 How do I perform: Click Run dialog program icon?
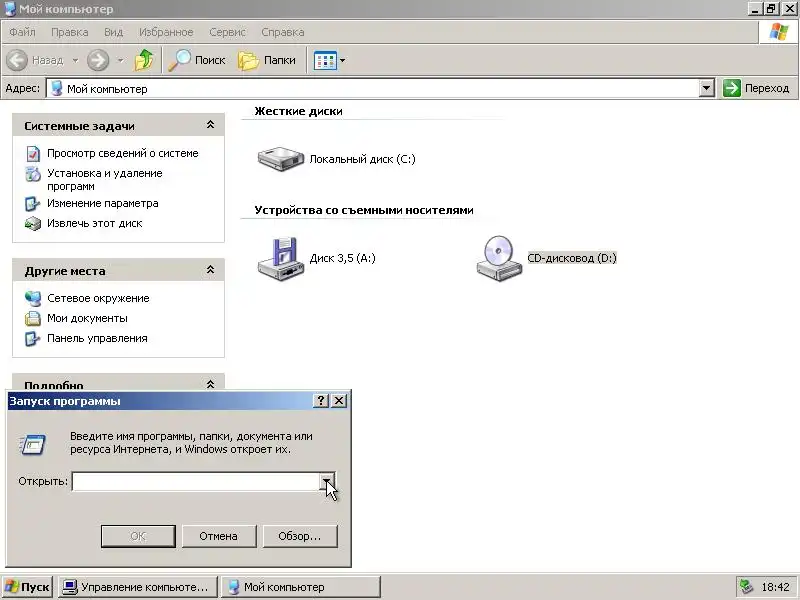[x=33, y=444]
